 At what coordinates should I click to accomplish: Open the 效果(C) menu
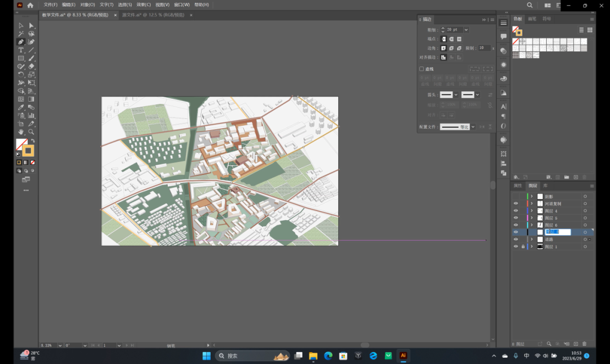(x=143, y=5)
